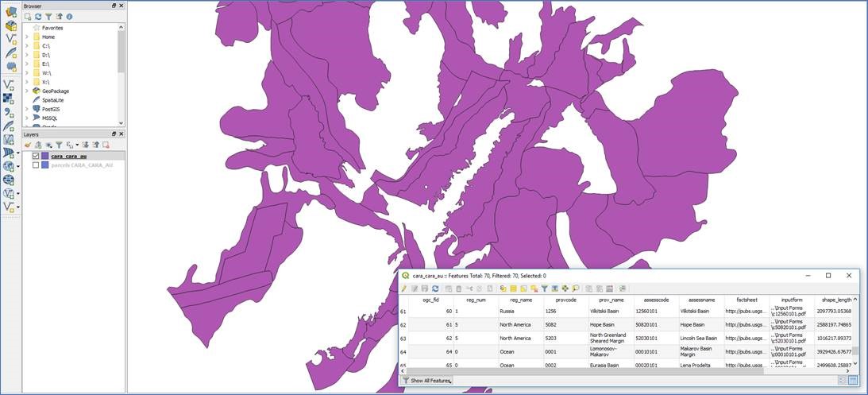Click Add Selected Layers in Browser toolbar
868x395 pixels.
pos(27,17)
